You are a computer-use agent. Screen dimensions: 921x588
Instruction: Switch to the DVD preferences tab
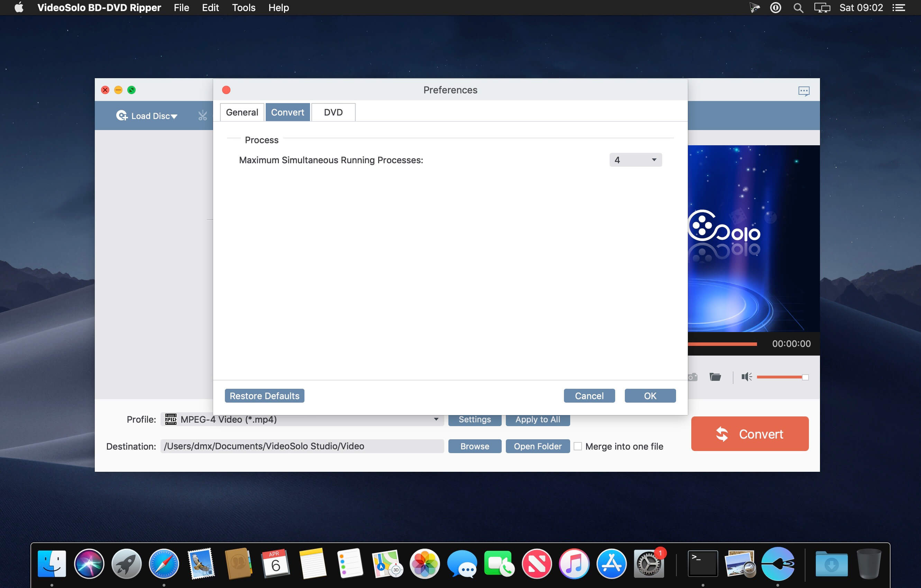[x=333, y=112]
